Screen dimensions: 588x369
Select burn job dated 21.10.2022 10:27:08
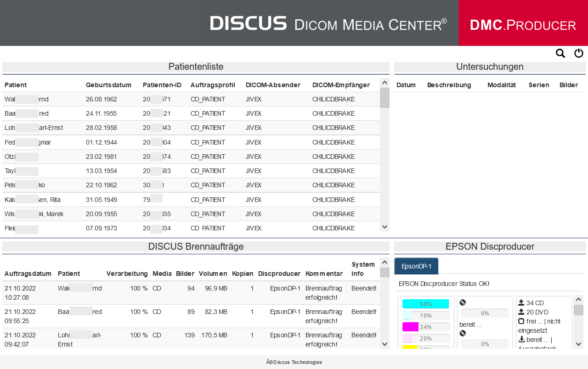point(191,293)
